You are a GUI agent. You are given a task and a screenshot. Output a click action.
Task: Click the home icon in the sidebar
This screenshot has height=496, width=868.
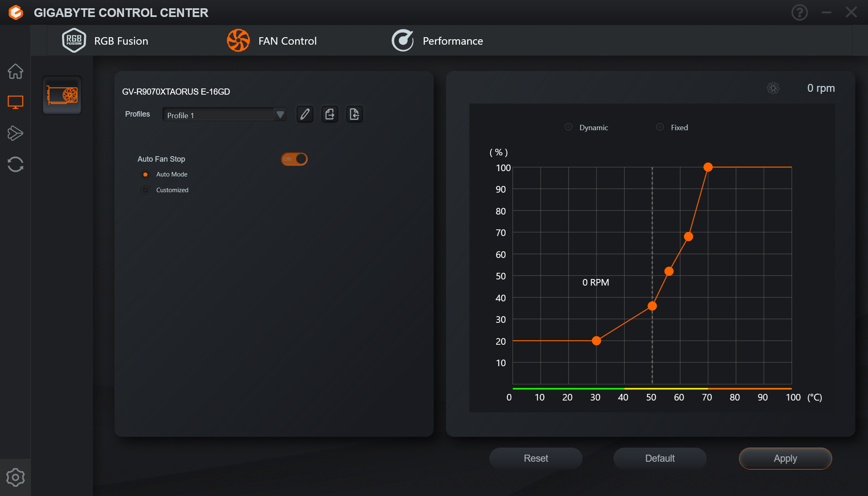(15, 71)
